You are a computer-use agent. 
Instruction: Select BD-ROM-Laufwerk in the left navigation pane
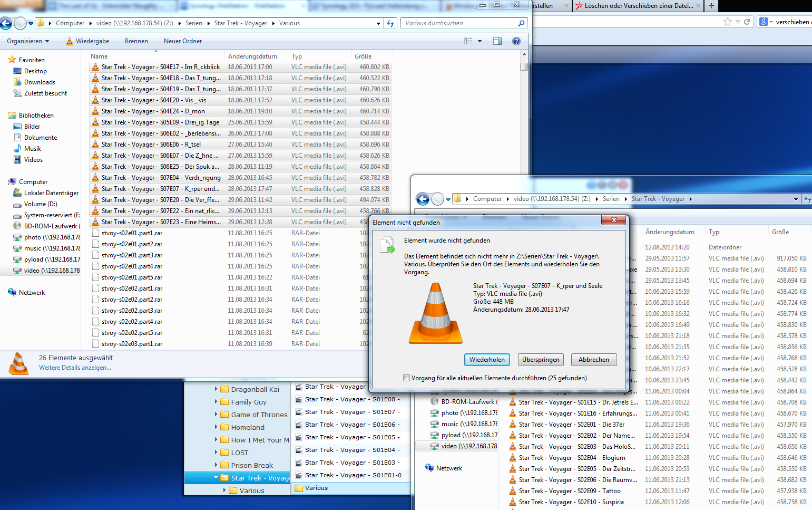click(x=52, y=226)
